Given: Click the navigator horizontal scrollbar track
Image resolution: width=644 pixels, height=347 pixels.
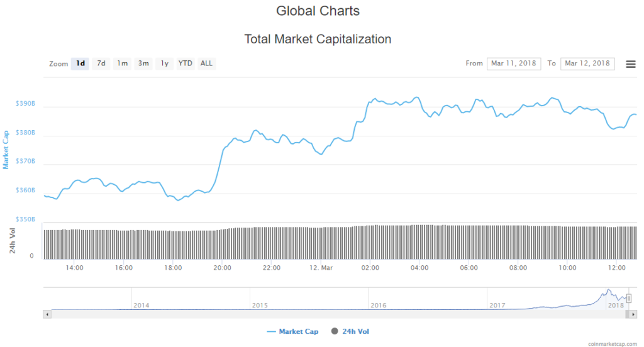Looking at the screenshot, I should click(x=314, y=313).
